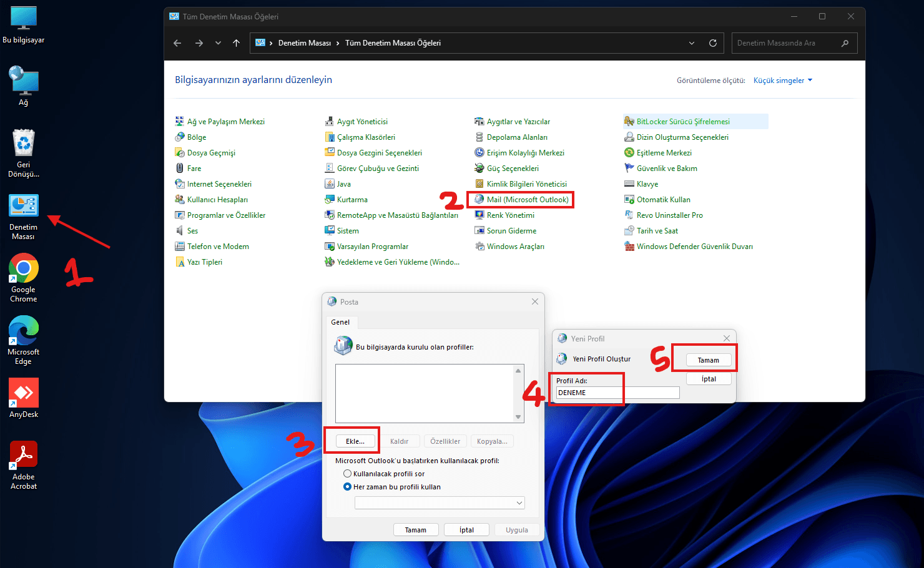Refresh the Control Panel view
The height and width of the screenshot is (568, 924).
pos(713,43)
